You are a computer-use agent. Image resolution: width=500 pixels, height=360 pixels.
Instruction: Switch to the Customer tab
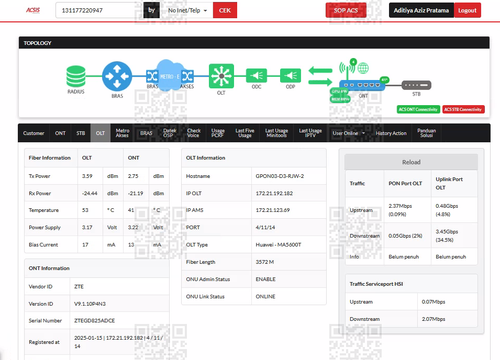[34, 133]
